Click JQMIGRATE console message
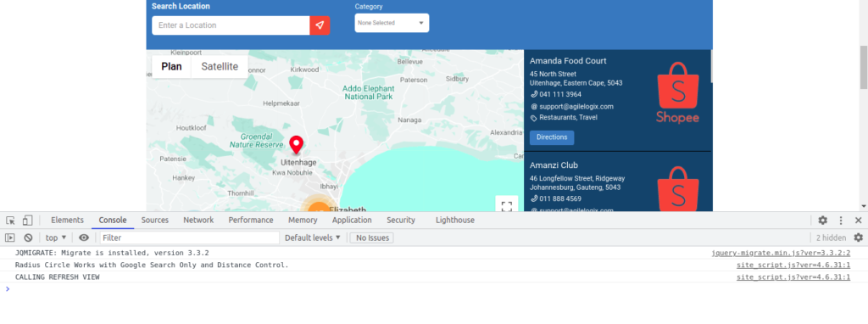The image size is (868, 324). (x=112, y=253)
